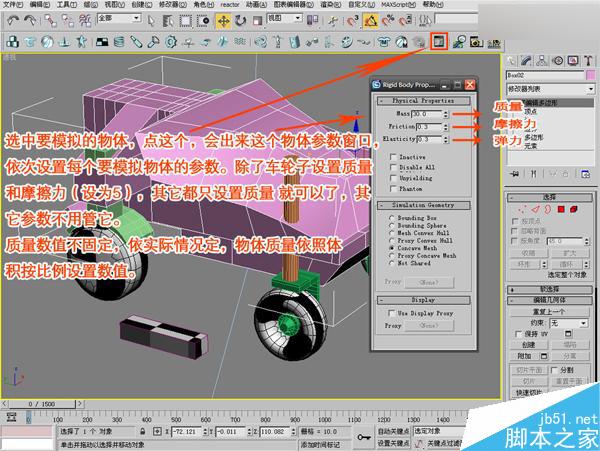
Task: Open the 修改器 menu
Action: 173,5
